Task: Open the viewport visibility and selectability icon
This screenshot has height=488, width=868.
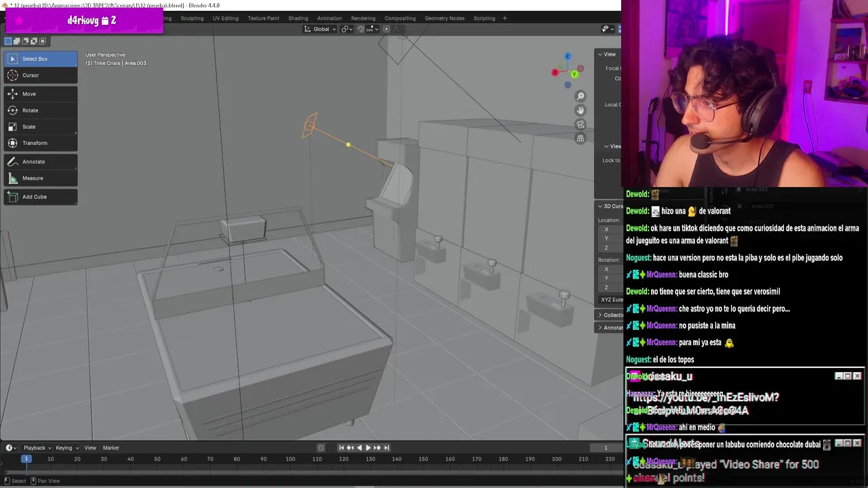Action: click(607, 29)
